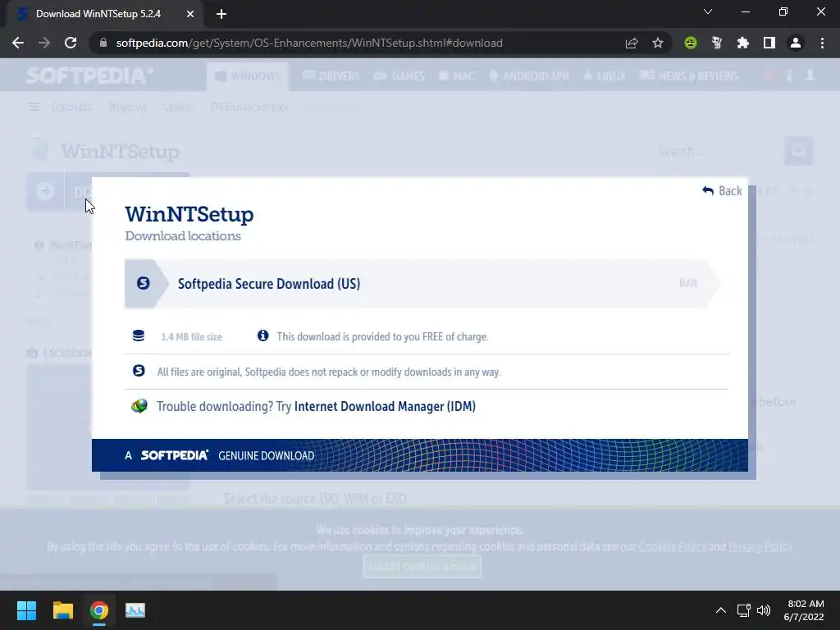Open the Chrome three-dot menu
The image size is (840, 630).
[x=822, y=43]
